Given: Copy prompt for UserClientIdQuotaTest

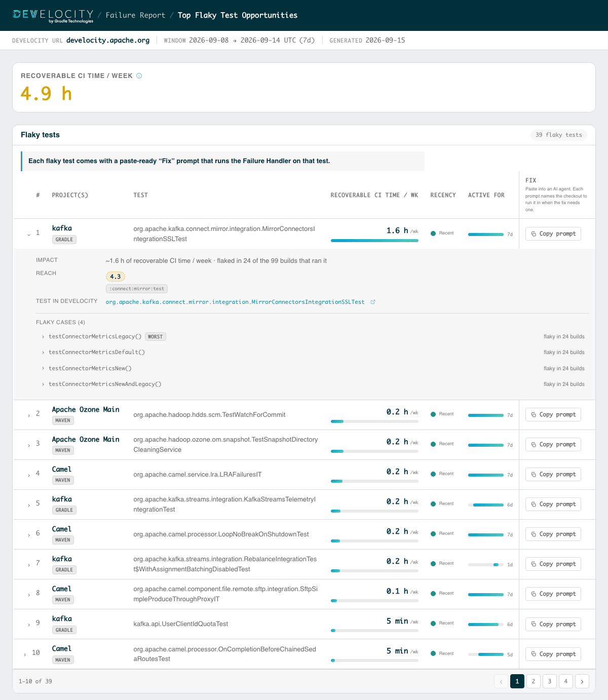Looking at the screenshot, I should 553,624.
